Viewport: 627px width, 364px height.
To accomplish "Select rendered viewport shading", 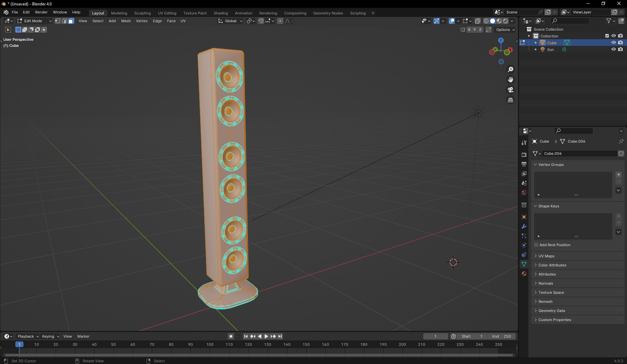I will (x=505, y=21).
